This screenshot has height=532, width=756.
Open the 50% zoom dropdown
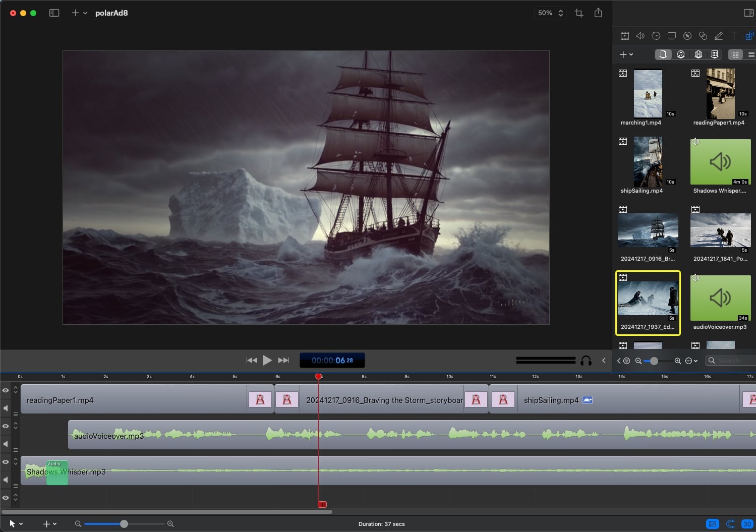tap(550, 13)
